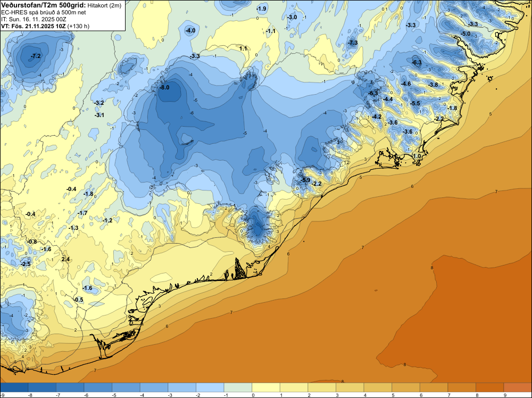
Task: Click the -3.1 temperature value
Action: tap(99, 115)
